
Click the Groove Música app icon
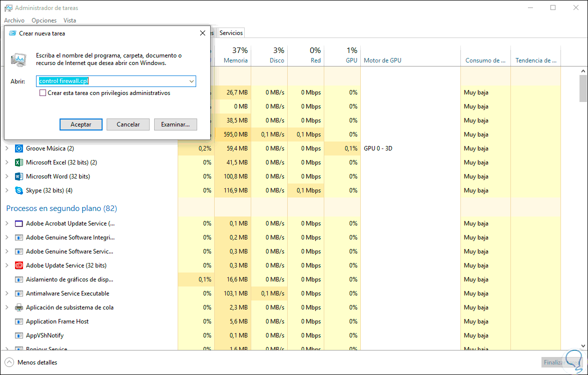(19, 148)
